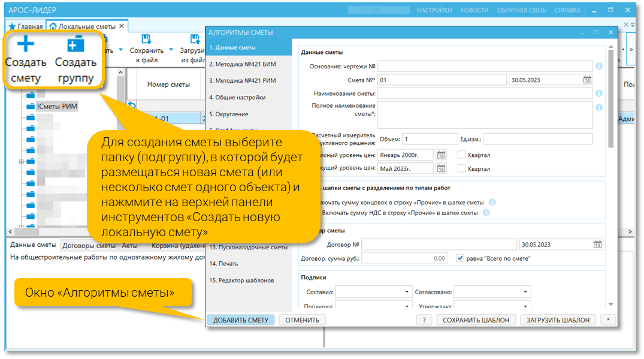Screen dimensions: 644x359
Task: Open the Составил dropdown
Action: tap(407, 292)
